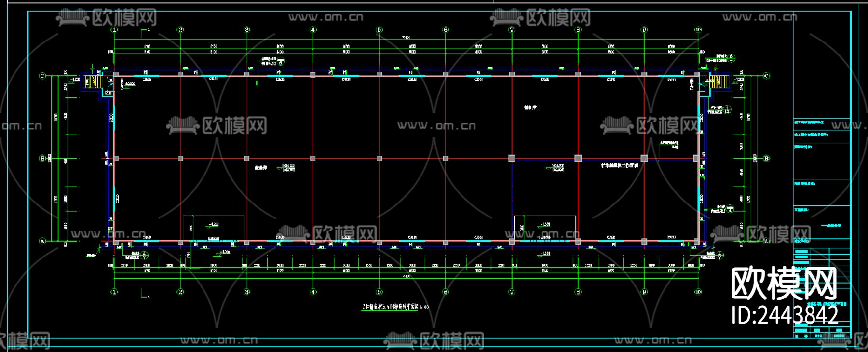The image size is (868, 352).
Task: Click axis bubble C on the right side
Action: coord(767,76)
